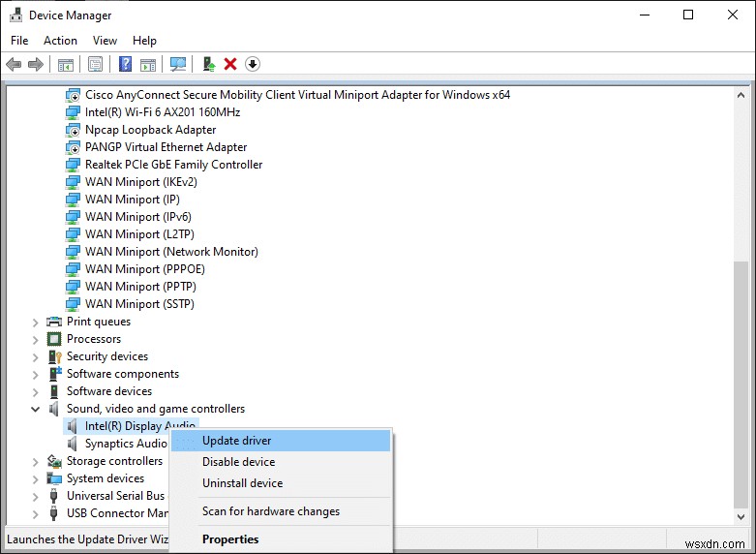Click red X Uninstall device icon

coord(230,64)
